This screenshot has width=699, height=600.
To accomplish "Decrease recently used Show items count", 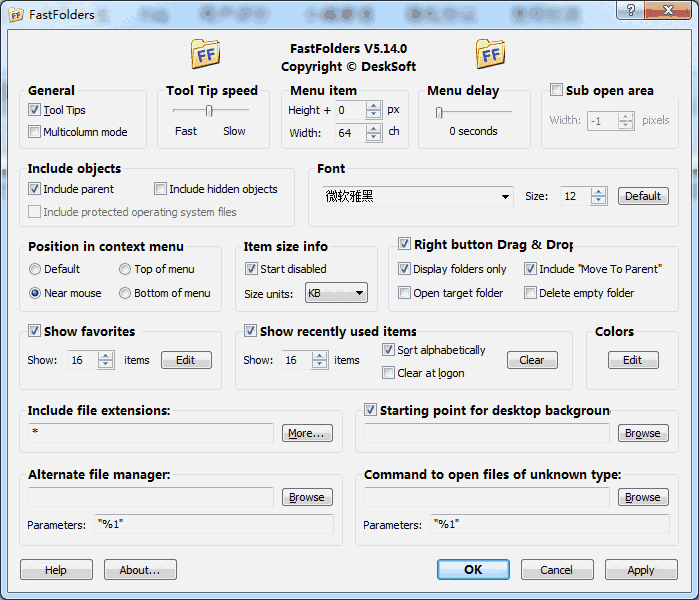I will [319, 364].
